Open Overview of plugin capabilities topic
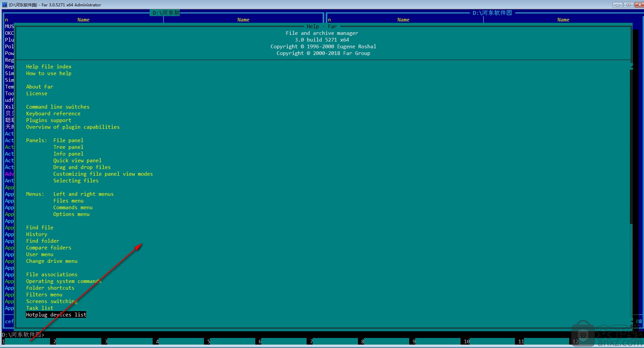This screenshot has height=348, width=644. tap(73, 127)
